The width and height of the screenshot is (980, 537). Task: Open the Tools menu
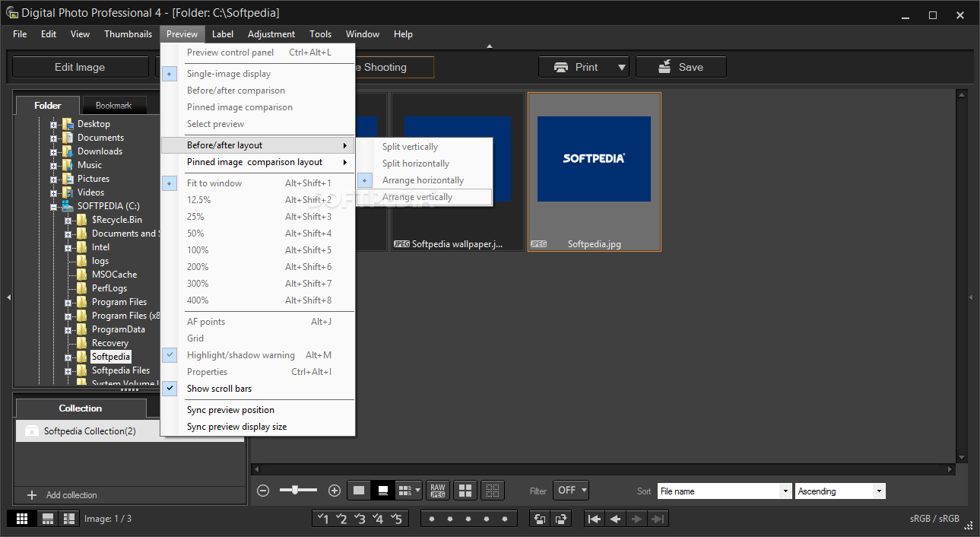[x=320, y=34]
